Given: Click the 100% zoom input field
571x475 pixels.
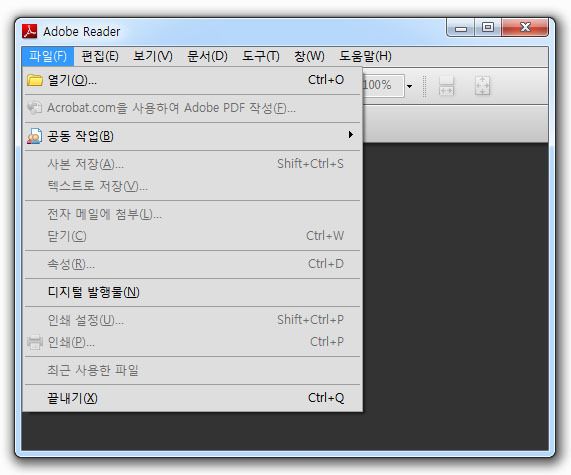Looking at the screenshot, I should click(383, 86).
